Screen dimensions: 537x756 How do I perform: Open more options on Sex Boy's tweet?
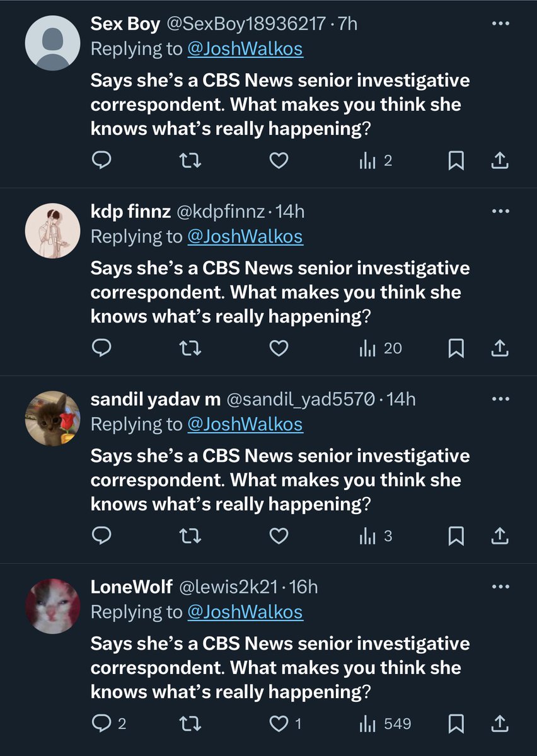tap(500, 24)
